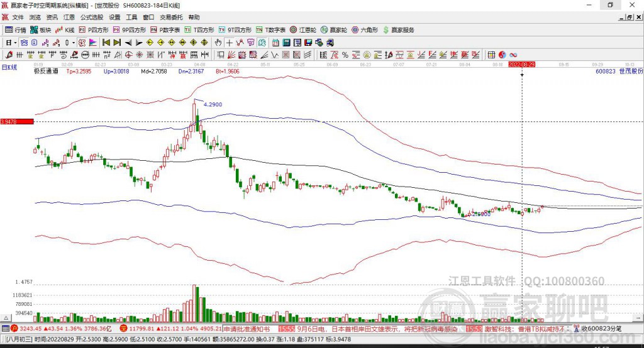Expand the 日 period dropdown arrow
Screen dimensions: 644x348
pyautogui.click(x=15, y=43)
